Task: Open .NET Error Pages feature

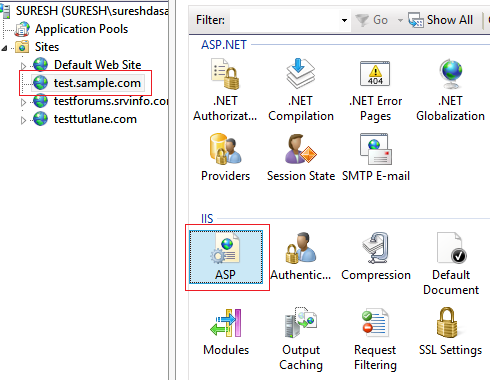Action: (375, 90)
